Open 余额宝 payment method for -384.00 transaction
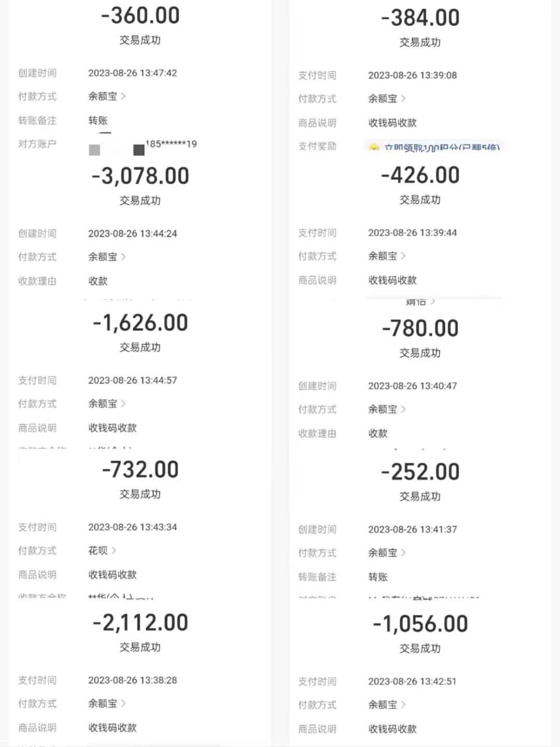The width and height of the screenshot is (560, 747). pyautogui.click(x=387, y=99)
